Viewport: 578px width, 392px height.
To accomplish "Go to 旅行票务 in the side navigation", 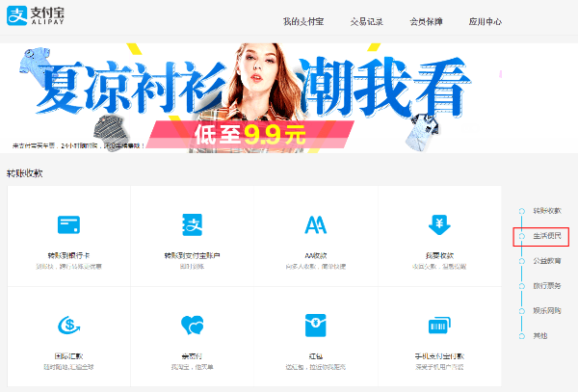I will coord(546,285).
